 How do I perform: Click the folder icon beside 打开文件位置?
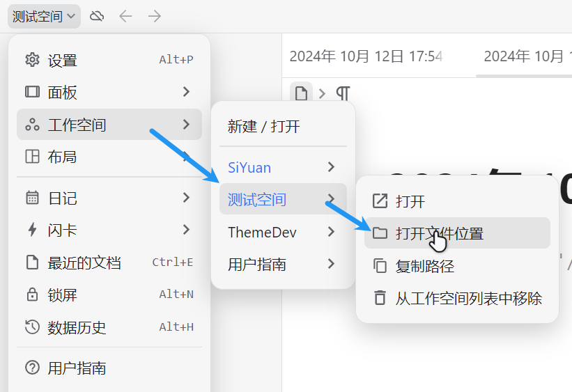coord(380,233)
